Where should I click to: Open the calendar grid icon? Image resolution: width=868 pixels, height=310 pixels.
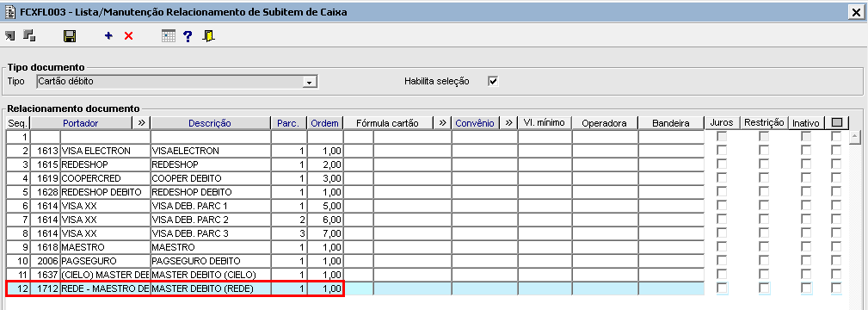coord(169,36)
